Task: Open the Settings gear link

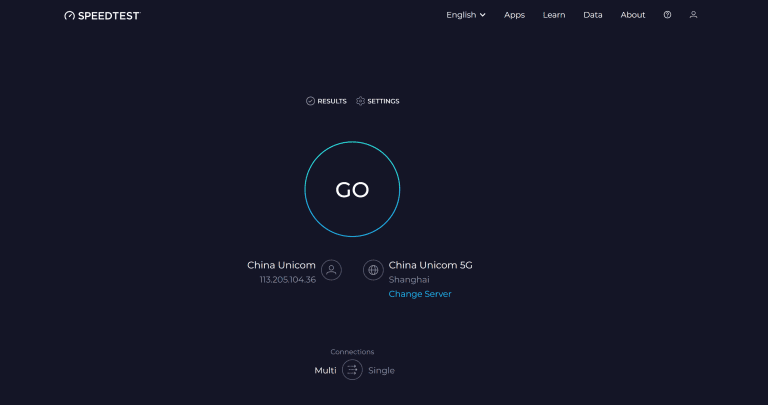Action: 378,101
